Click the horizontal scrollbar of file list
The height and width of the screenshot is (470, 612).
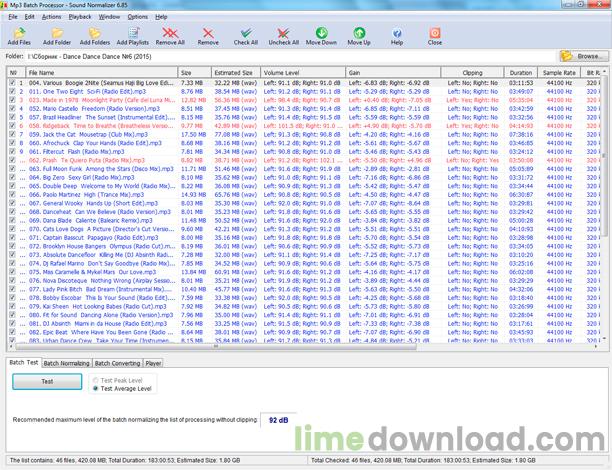[215, 347]
